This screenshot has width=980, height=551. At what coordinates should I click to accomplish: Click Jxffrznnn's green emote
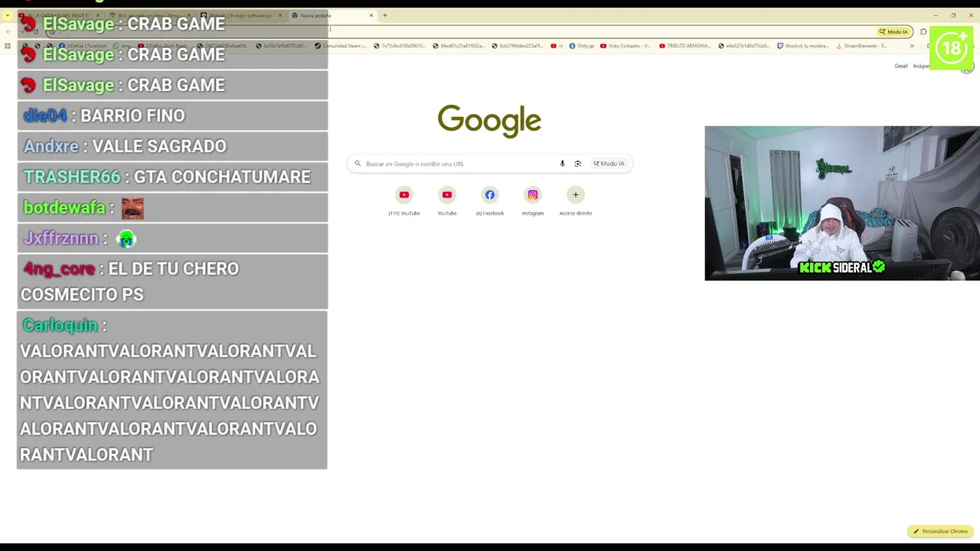pos(126,239)
